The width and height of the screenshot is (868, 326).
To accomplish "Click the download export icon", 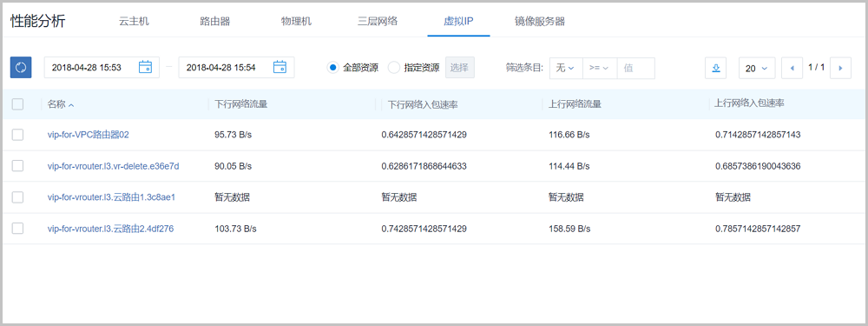I will click(716, 68).
